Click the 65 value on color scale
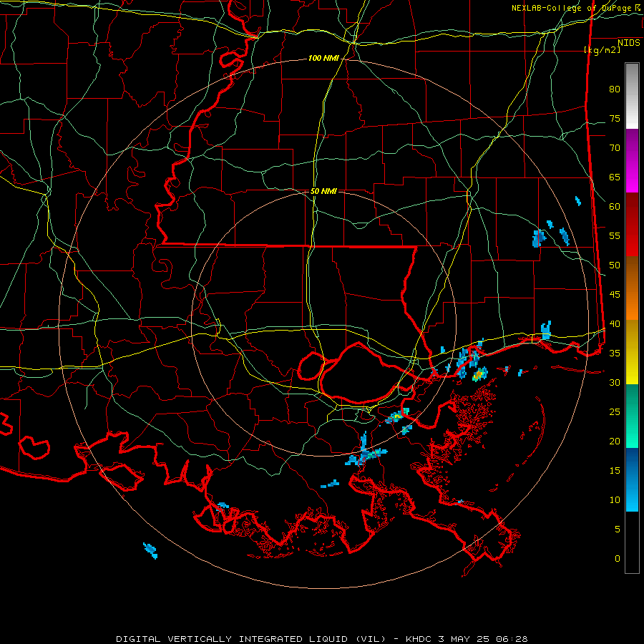This screenshot has width=644, height=644. tap(615, 177)
